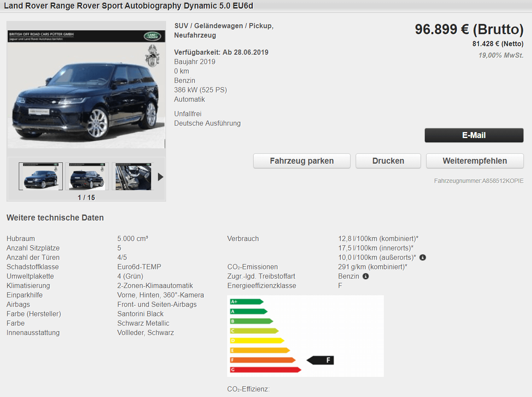Click the net price 81.428 € (Netto)
The image size is (532, 397).
[x=498, y=44]
